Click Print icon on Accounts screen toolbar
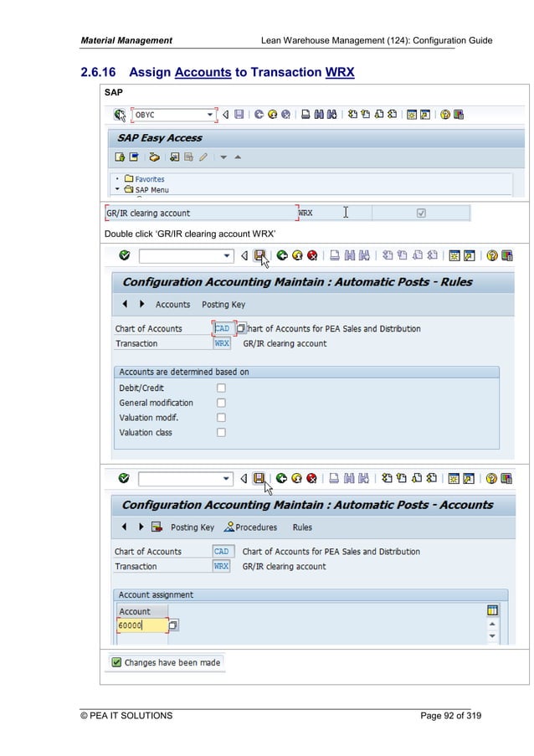 [333, 478]
